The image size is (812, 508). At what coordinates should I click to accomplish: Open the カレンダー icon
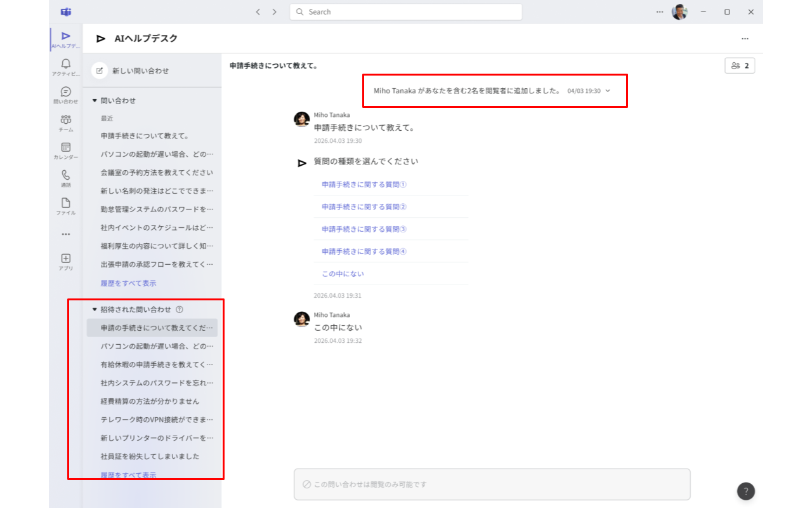coord(65,151)
